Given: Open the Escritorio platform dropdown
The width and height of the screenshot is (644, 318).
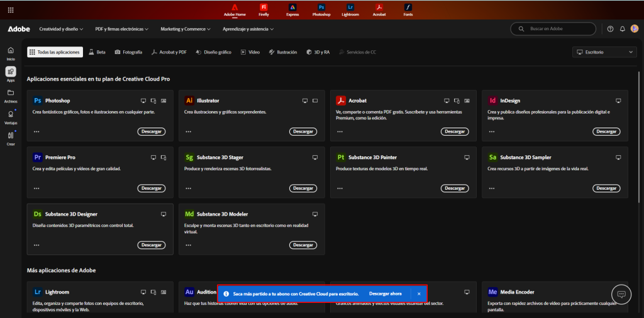Looking at the screenshot, I should [x=605, y=52].
